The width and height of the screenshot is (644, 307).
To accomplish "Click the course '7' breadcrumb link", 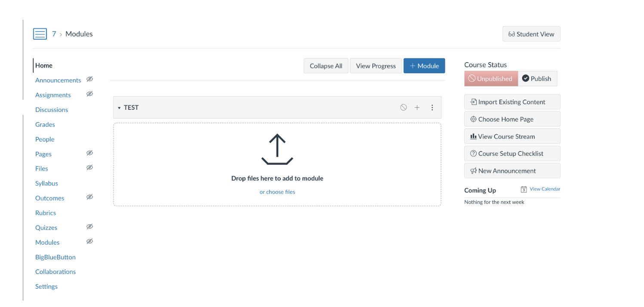I will point(54,34).
